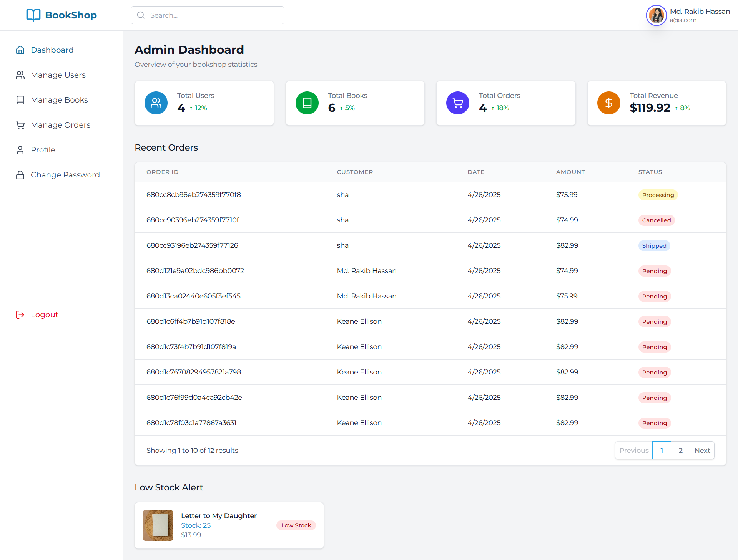Click the user avatar photo
Image resolution: width=738 pixels, height=560 pixels.
pyautogui.click(x=656, y=15)
